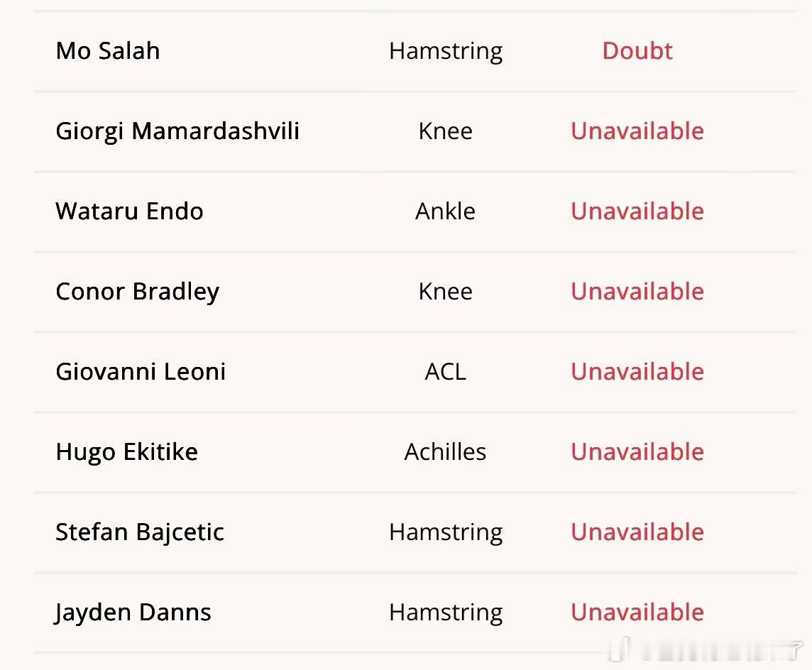Select the Achilles injury text

[x=446, y=452]
